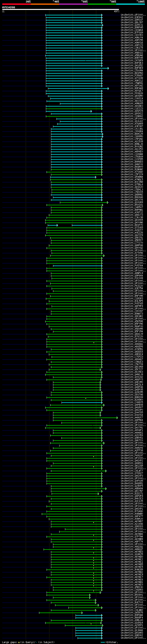Select hit label UniRef100_C4LWW3

click(x=132, y=610)
